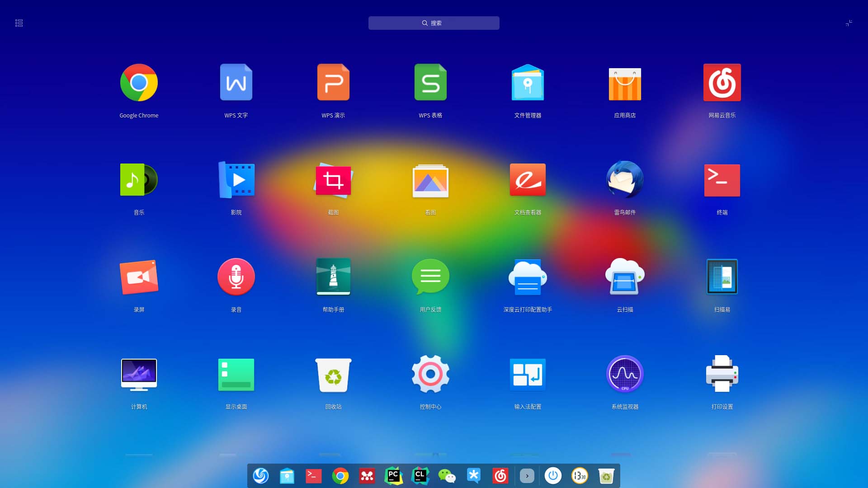
Task: Open terminal from the dock
Action: pos(313,476)
